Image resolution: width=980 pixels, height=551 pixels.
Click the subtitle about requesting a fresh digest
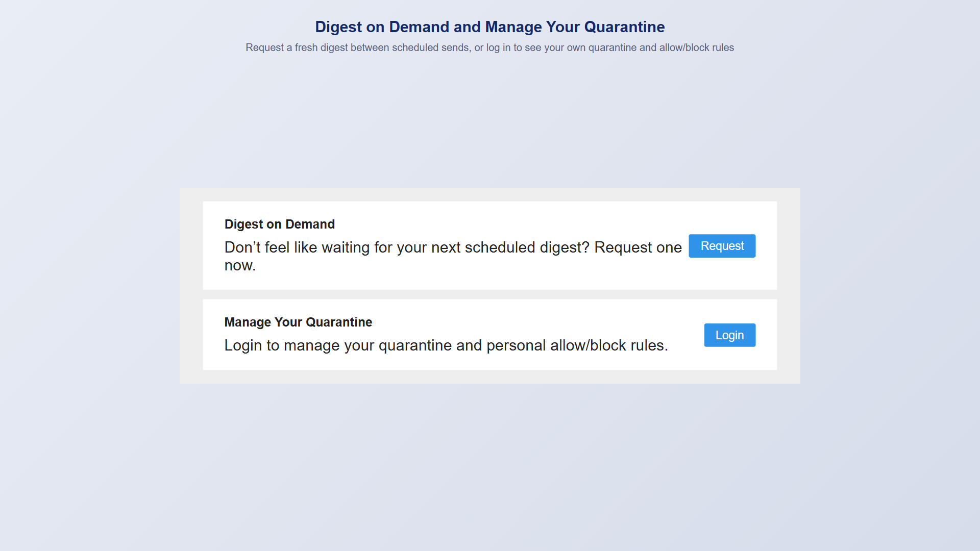click(490, 47)
